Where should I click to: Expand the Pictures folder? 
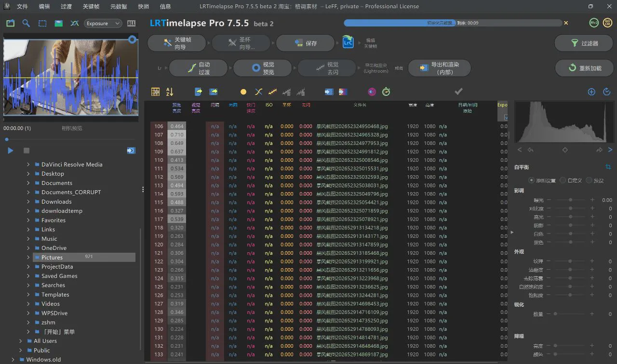(x=28, y=258)
